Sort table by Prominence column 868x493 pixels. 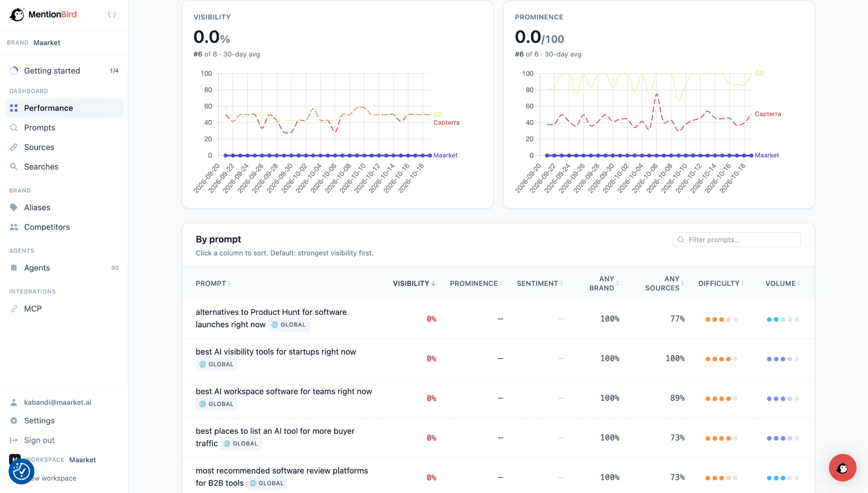pos(476,284)
